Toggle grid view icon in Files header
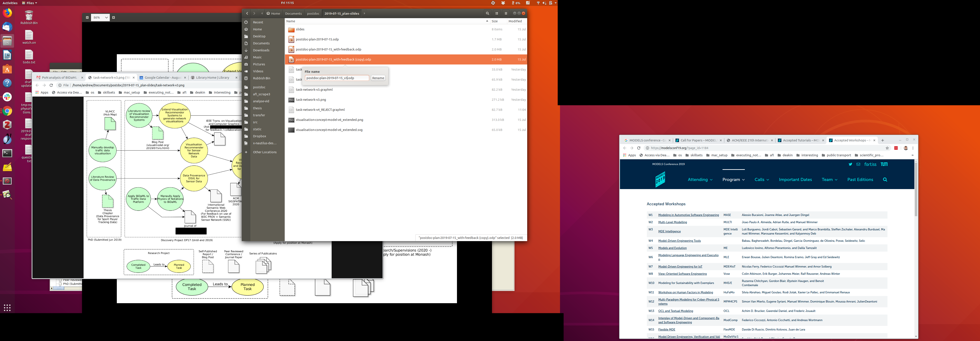 point(497,13)
